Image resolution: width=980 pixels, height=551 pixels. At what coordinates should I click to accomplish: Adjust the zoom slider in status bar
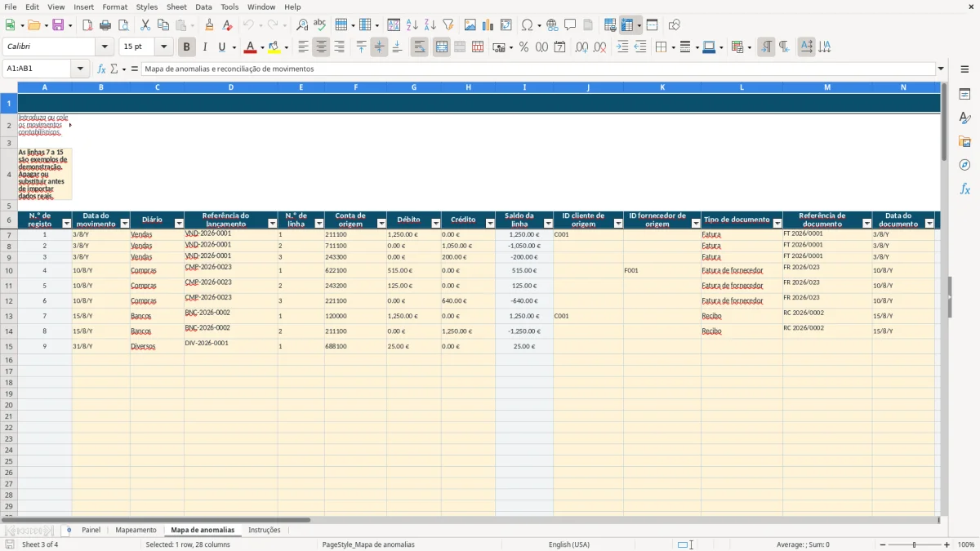[915, 544]
